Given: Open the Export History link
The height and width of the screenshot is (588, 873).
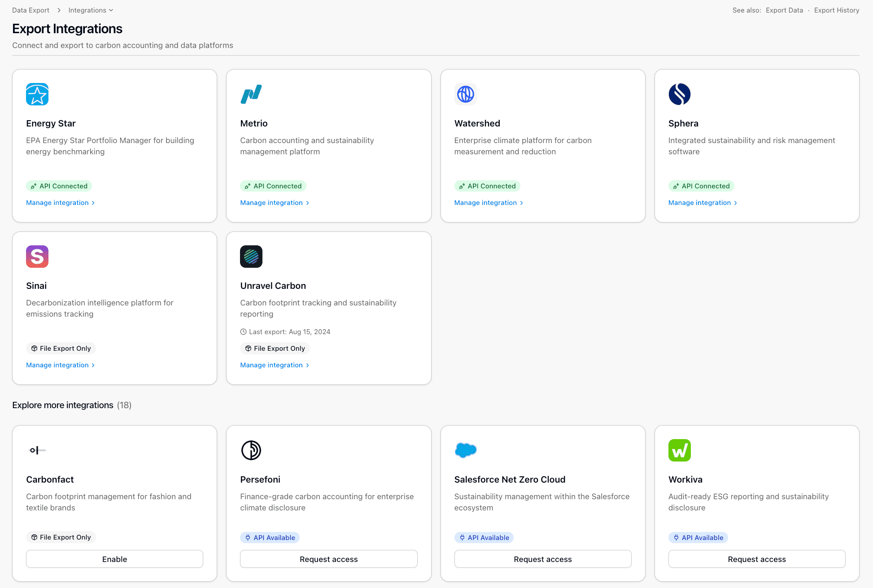Looking at the screenshot, I should coord(837,10).
